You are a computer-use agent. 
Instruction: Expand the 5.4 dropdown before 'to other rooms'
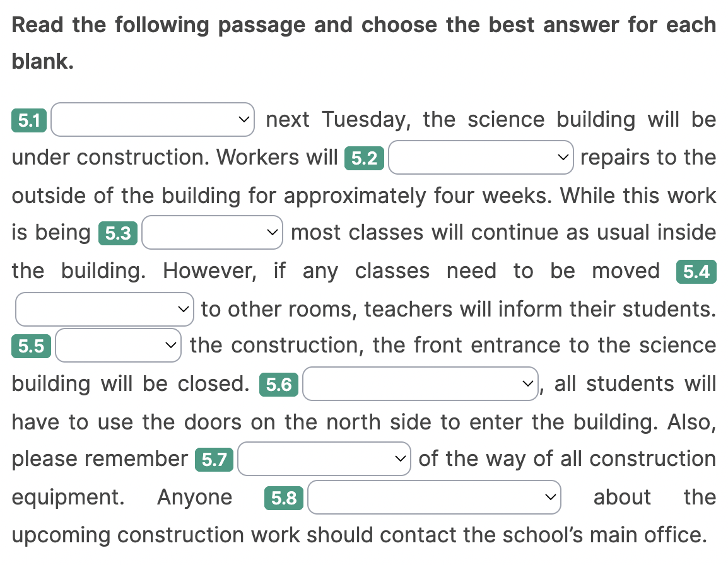point(104,309)
